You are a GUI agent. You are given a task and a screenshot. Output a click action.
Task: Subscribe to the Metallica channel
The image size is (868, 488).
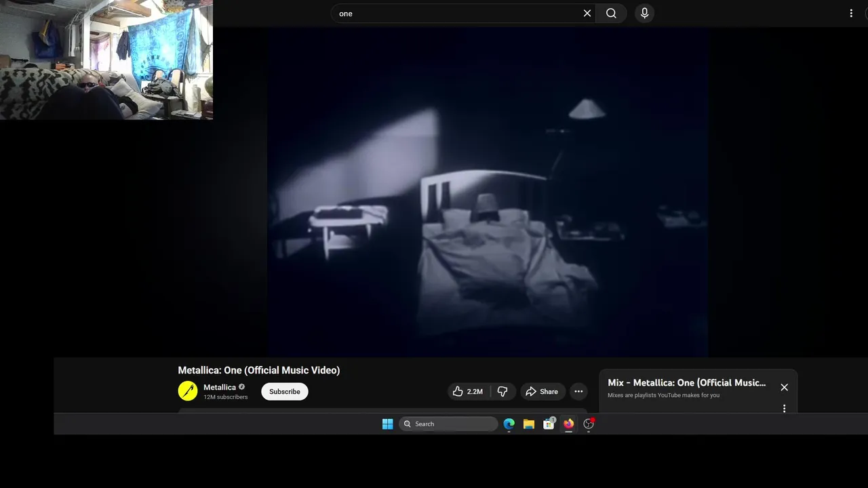click(285, 392)
